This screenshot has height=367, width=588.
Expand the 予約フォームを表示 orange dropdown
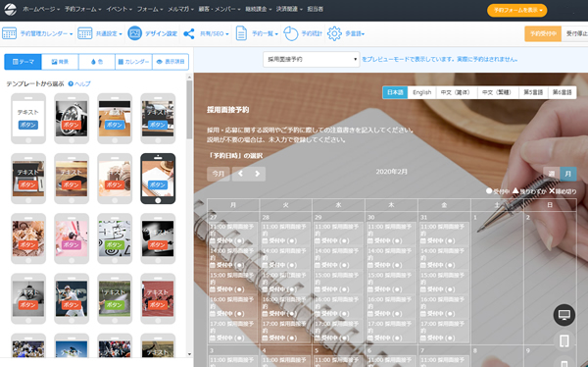517,11
